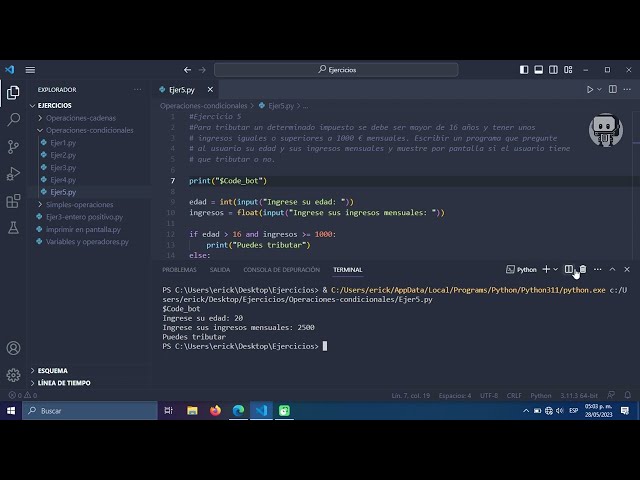Open Customize Layout options
The width and height of the screenshot is (640, 480).
[x=568, y=70]
